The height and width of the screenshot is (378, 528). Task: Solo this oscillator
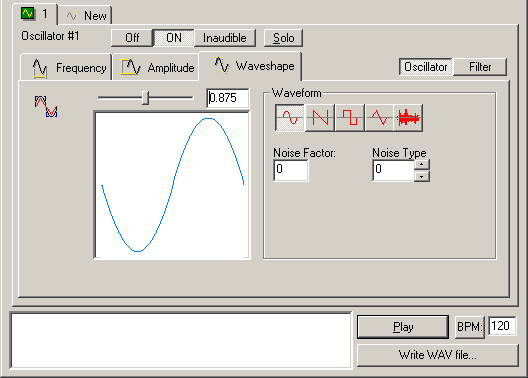pos(284,38)
